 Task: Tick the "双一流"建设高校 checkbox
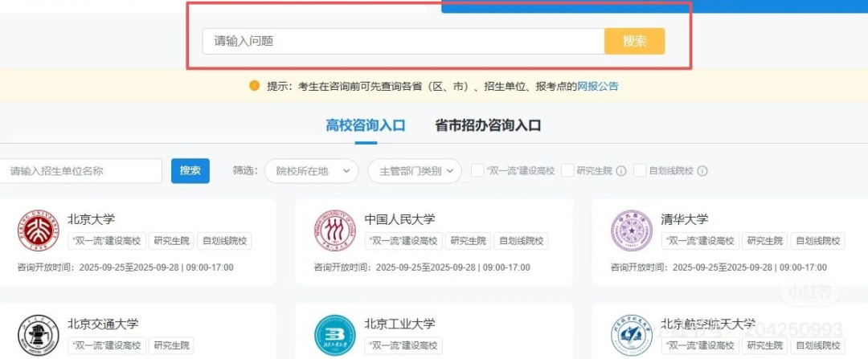coord(477,170)
